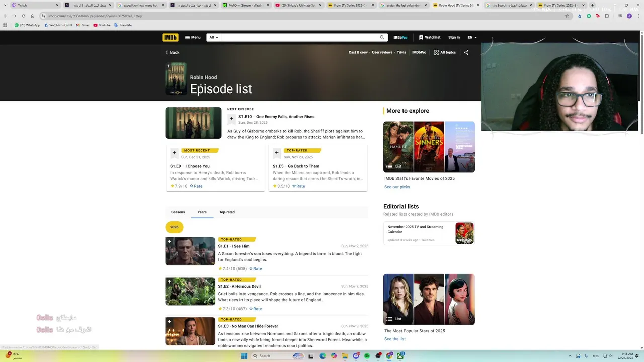Screen dimensions: 644x362
Task: Open the Windows Start menu
Action: (244, 356)
